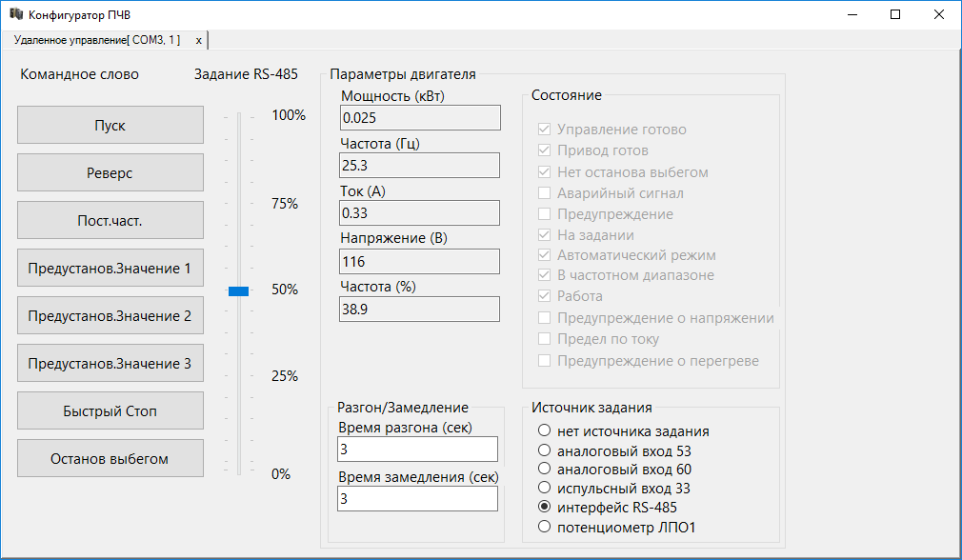This screenshot has width=962, height=560.
Task: Select 'интерфейс RS-485' radio button
Action: click(x=545, y=508)
